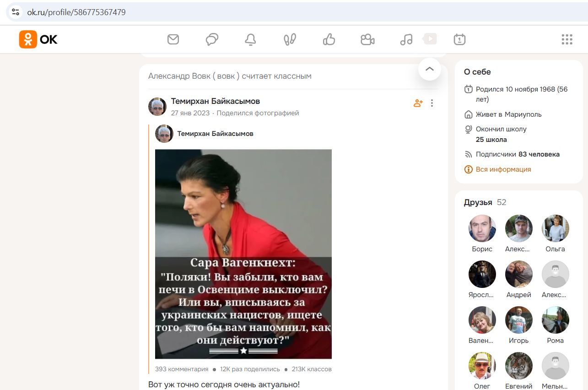The height and width of the screenshot is (390, 588).
Task: Open the music note icon
Action: tap(406, 40)
